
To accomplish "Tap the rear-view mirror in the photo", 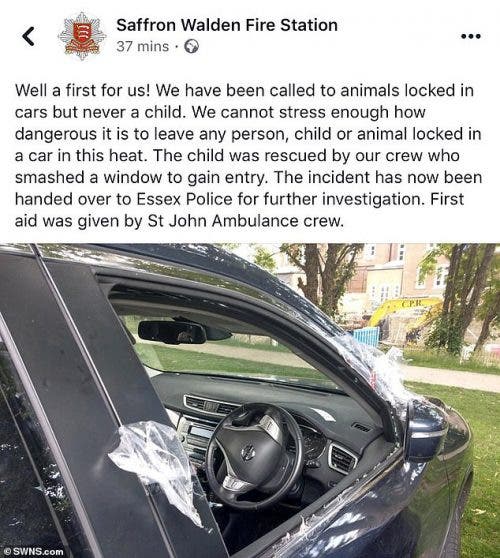I will 172,332.
